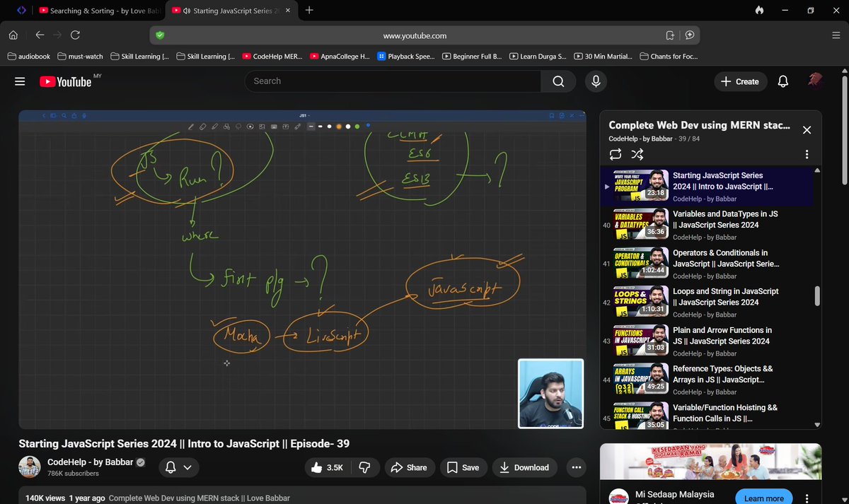Click the Share button
849x504 pixels.
(x=409, y=467)
